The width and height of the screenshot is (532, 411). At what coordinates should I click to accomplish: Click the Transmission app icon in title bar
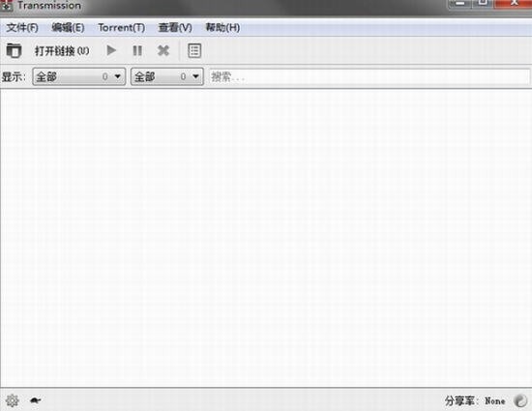pyautogui.click(x=7, y=5)
